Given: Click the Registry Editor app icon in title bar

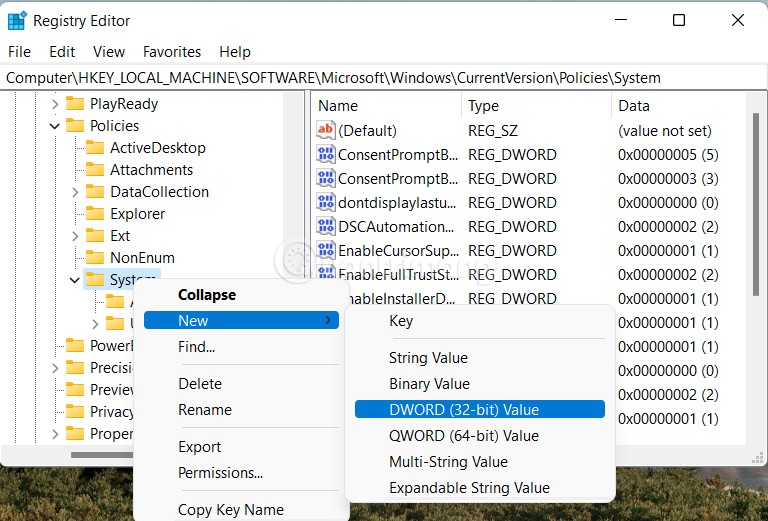Looking at the screenshot, I should (17, 21).
